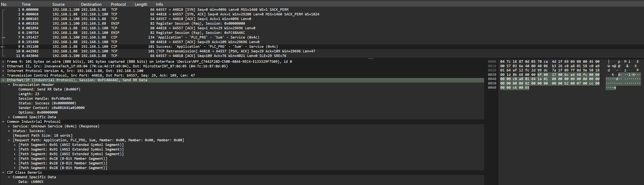The width and height of the screenshot is (644, 185).
Task: Click the Source column header
Action: pos(65,4)
